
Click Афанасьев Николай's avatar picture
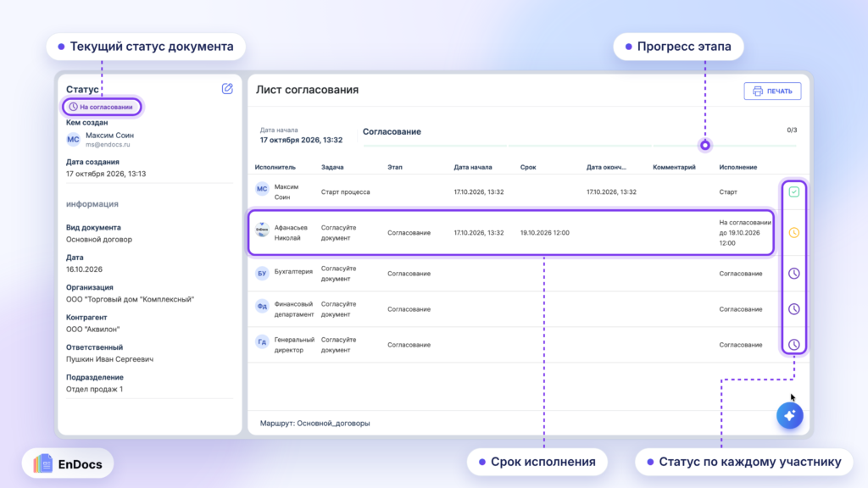262,230
